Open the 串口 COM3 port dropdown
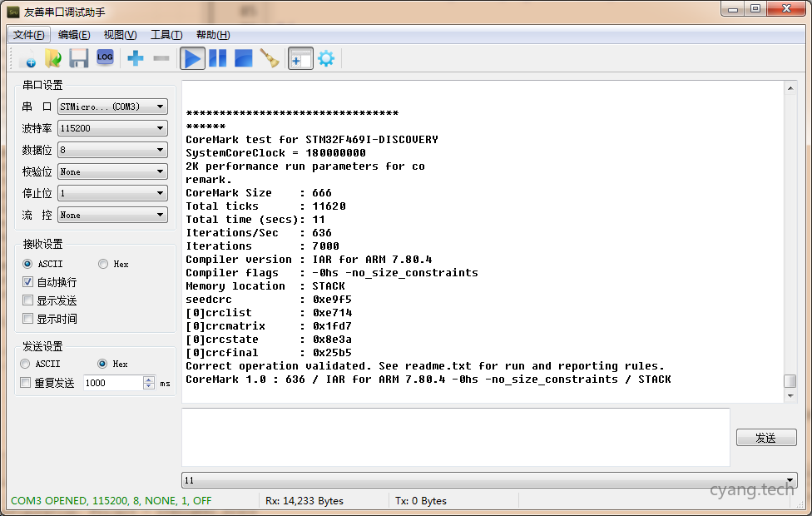812x516 pixels. pyautogui.click(x=112, y=107)
